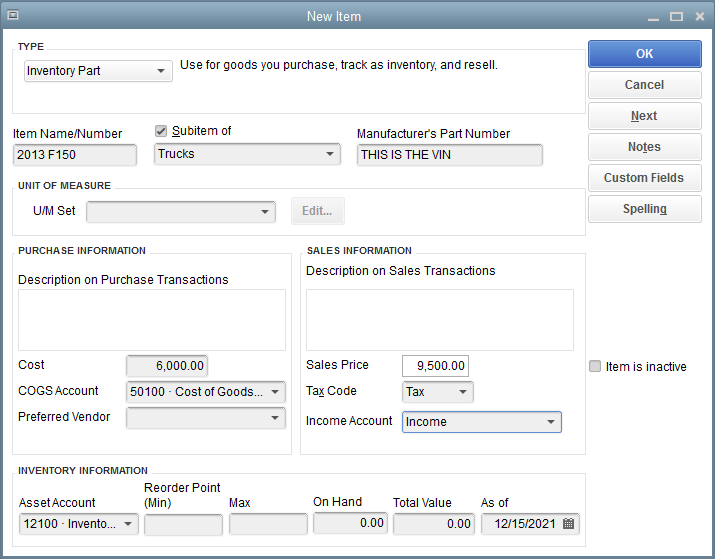The width and height of the screenshot is (715, 559).
Task: Click the Description on Purchase Transactions box
Action: point(151,319)
